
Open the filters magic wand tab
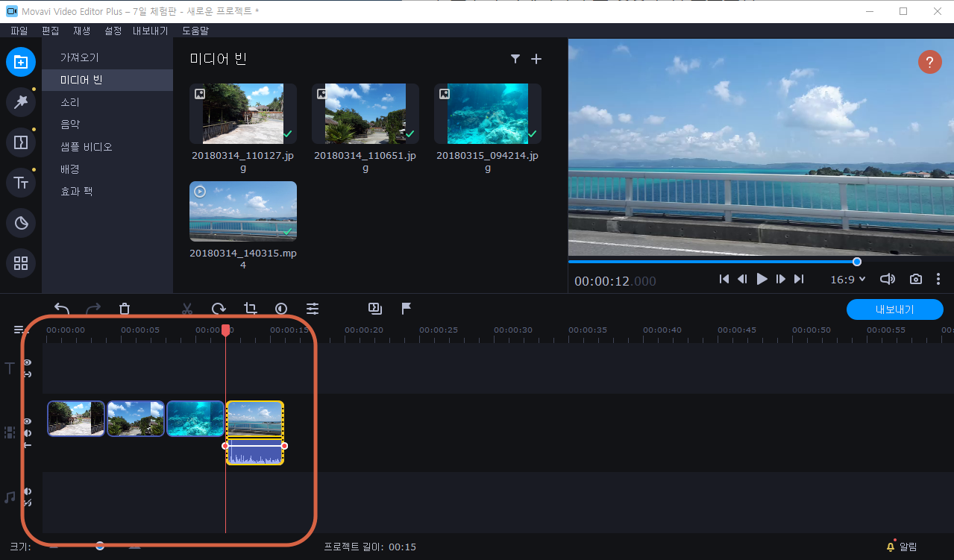click(21, 101)
